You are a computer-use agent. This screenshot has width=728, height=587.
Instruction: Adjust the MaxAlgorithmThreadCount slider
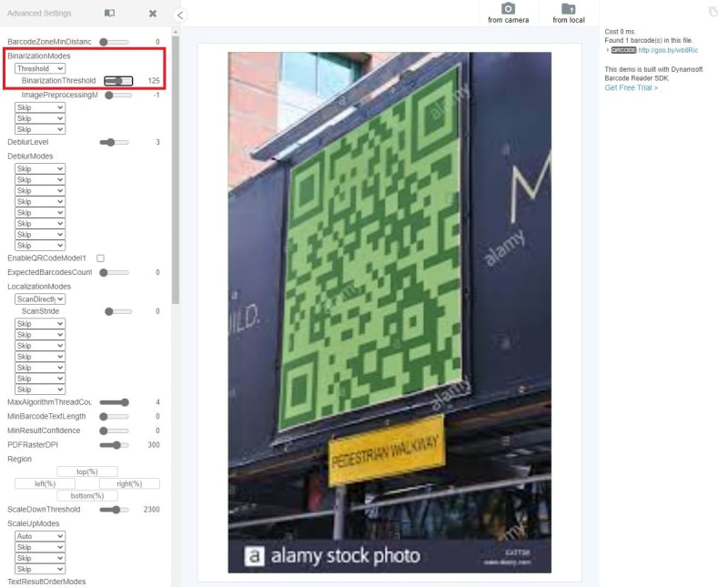point(115,402)
